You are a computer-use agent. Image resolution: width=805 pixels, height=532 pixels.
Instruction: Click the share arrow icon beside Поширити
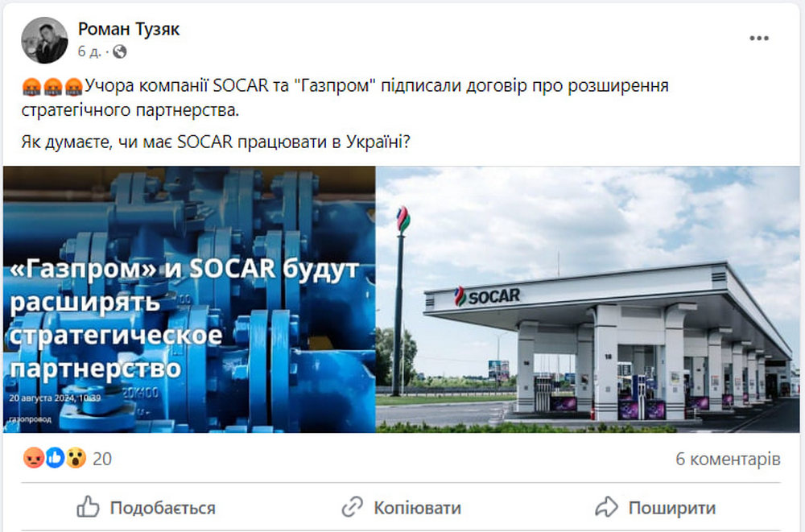point(606,507)
